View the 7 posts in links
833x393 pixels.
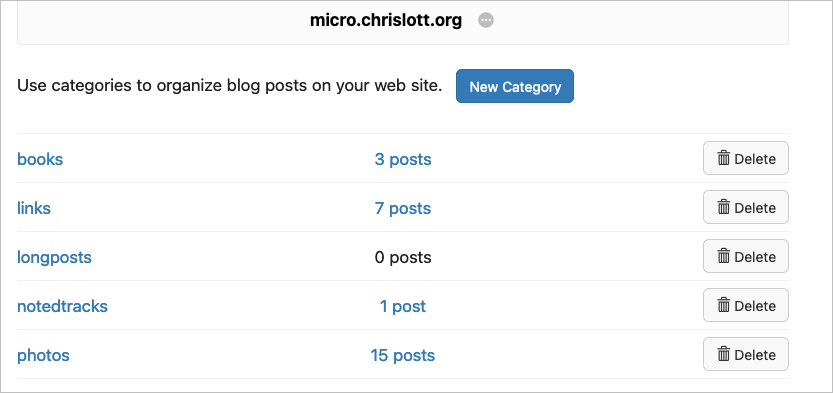403,208
